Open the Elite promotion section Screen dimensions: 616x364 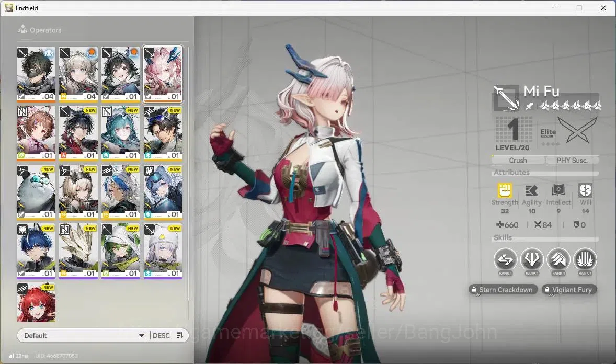[548, 132]
